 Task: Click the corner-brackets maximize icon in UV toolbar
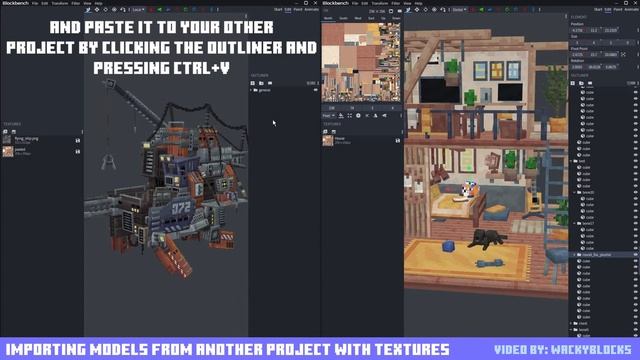(349, 116)
